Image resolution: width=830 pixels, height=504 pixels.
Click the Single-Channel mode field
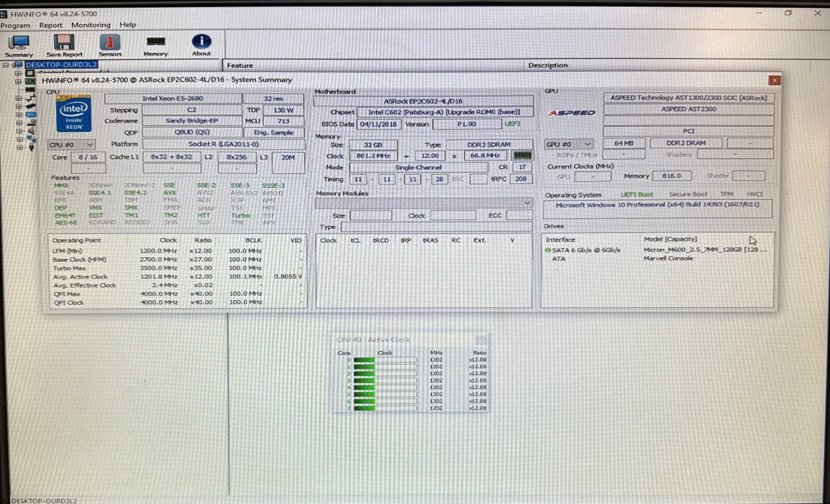(x=418, y=167)
